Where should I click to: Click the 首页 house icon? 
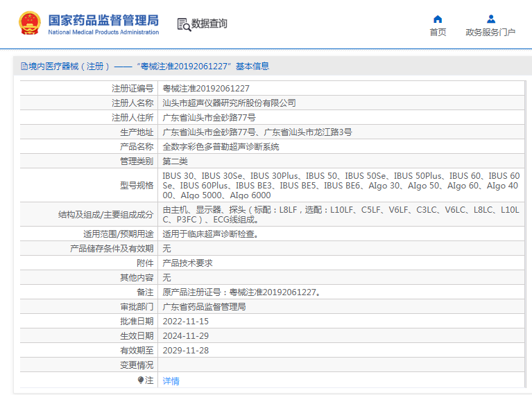click(x=438, y=19)
